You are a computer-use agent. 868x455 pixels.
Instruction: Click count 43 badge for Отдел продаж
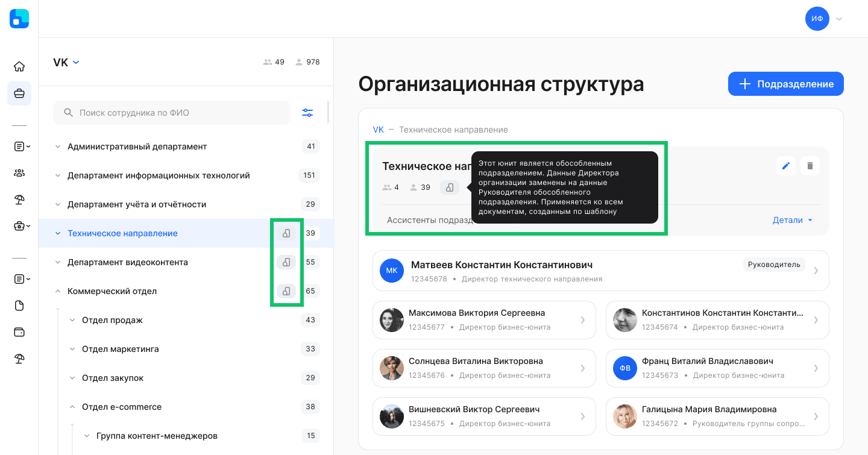pos(310,320)
